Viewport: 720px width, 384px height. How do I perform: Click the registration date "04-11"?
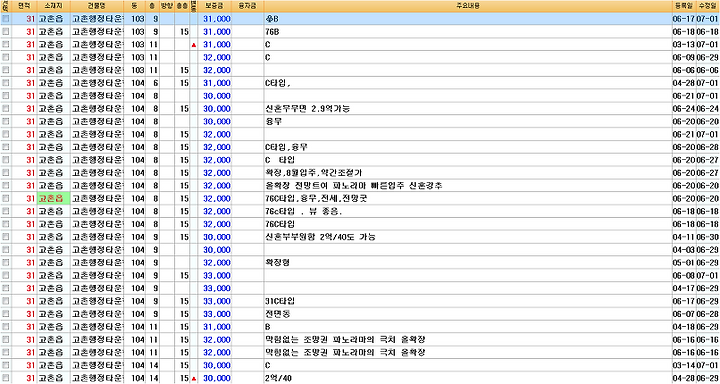click(x=683, y=237)
